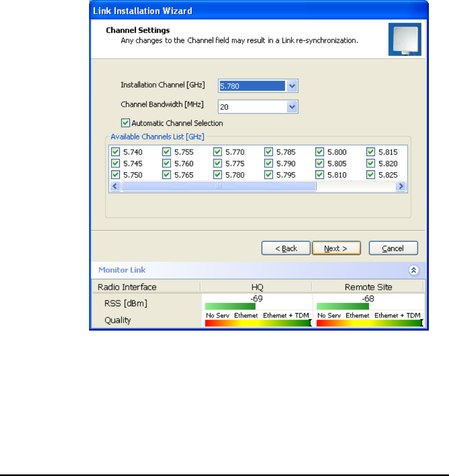This screenshot has height=476, width=449.
Task: Click the RSS [dBm] row label
Action: tap(126, 303)
